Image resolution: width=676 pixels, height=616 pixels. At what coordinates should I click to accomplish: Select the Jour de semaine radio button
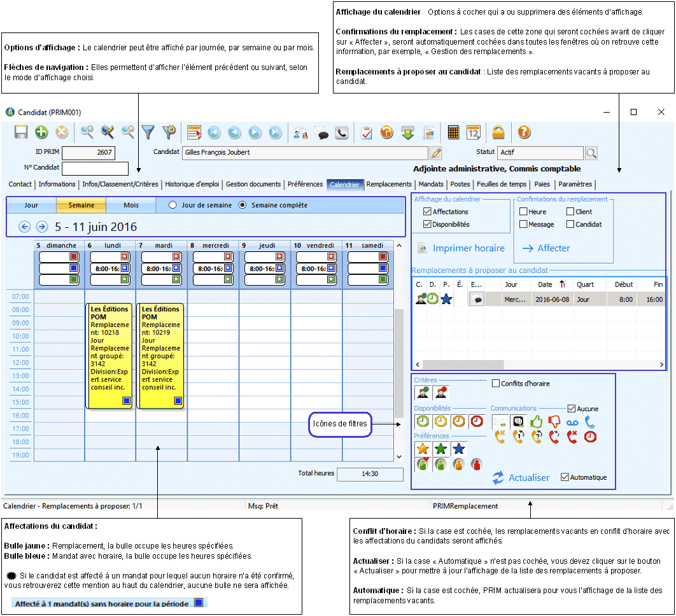pos(173,206)
